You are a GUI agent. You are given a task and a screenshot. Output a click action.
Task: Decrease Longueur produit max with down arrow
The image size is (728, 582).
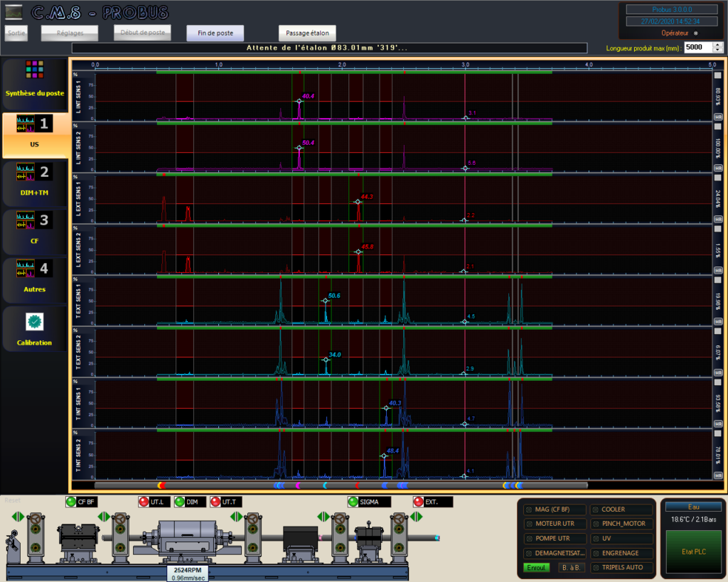(717, 50)
